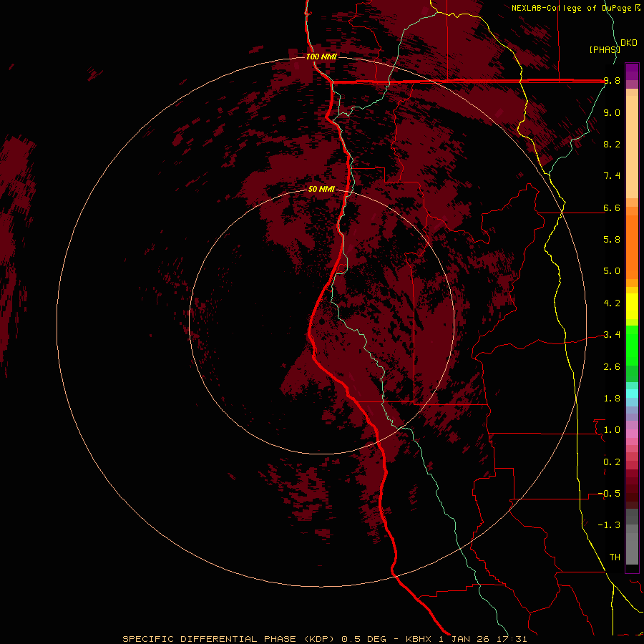This screenshot has height=644, width=644.
Task: Select the 9.0 scale value
Action: (612, 112)
